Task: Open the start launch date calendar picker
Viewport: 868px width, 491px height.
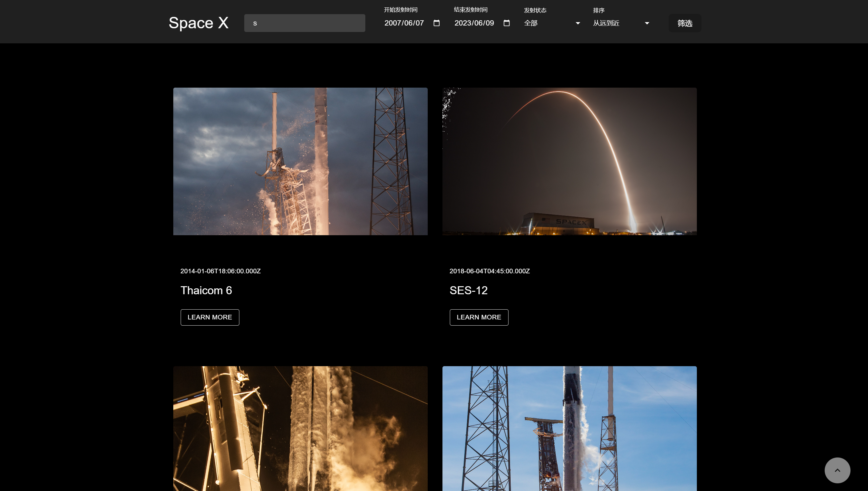Action: (436, 23)
